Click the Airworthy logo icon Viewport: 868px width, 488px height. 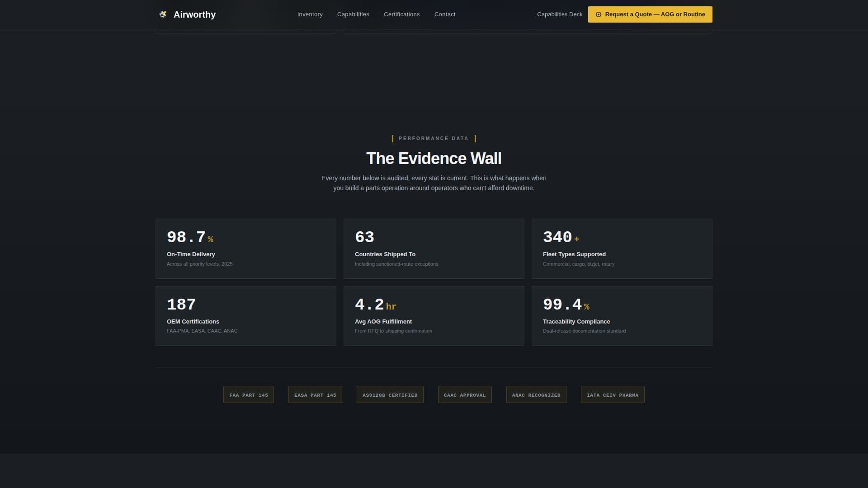click(x=163, y=14)
